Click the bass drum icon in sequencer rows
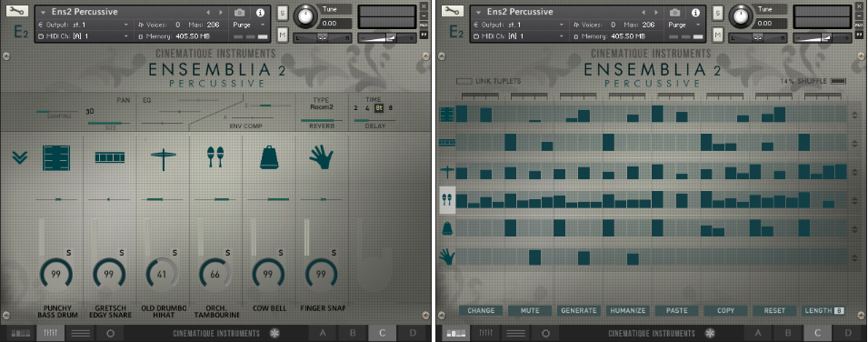 pos(447,115)
